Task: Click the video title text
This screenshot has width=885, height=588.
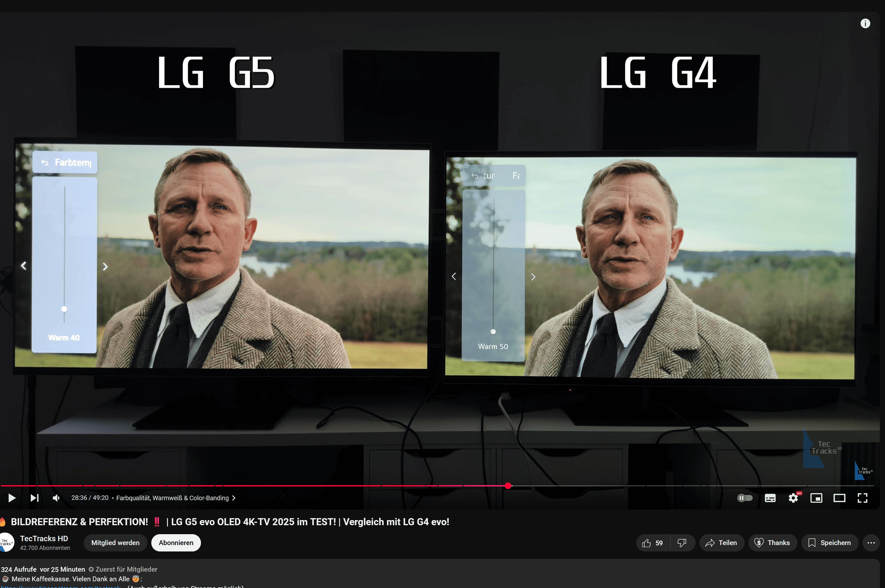Action: [230, 522]
